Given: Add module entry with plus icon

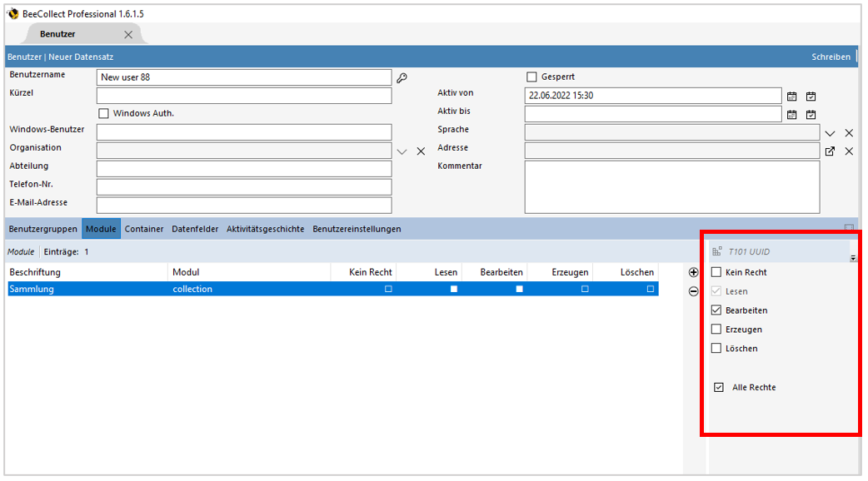Looking at the screenshot, I should (693, 272).
